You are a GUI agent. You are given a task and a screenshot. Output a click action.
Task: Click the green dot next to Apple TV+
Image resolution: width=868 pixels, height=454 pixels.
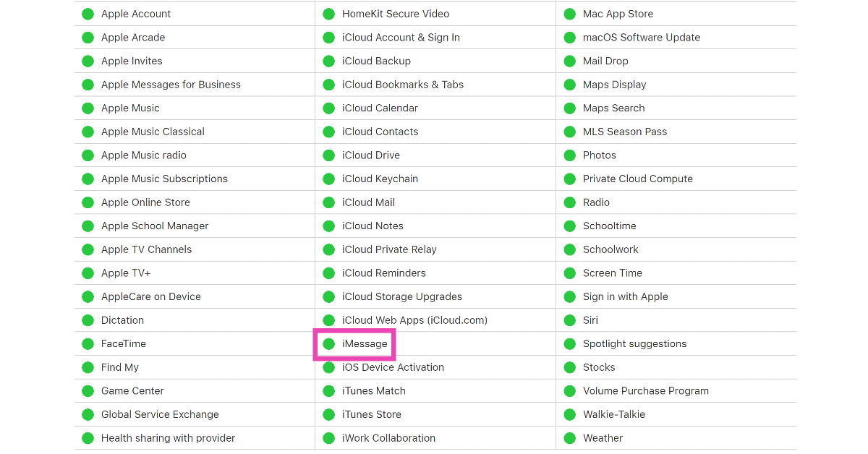tap(88, 273)
